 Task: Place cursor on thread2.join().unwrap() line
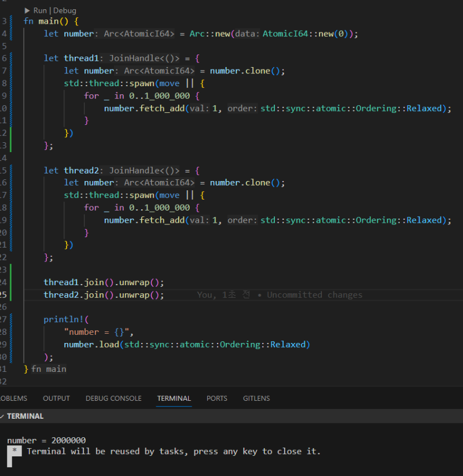[x=104, y=295]
